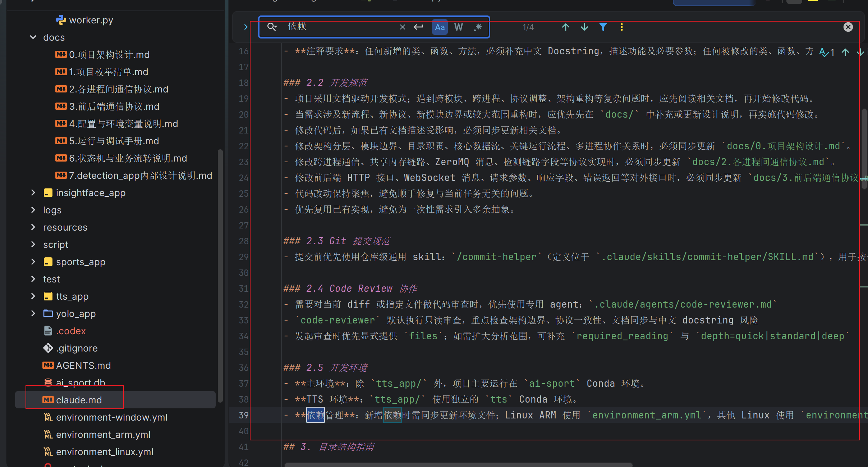
Task: Open the search bar more options menu
Action: pyautogui.click(x=622, y=27)
